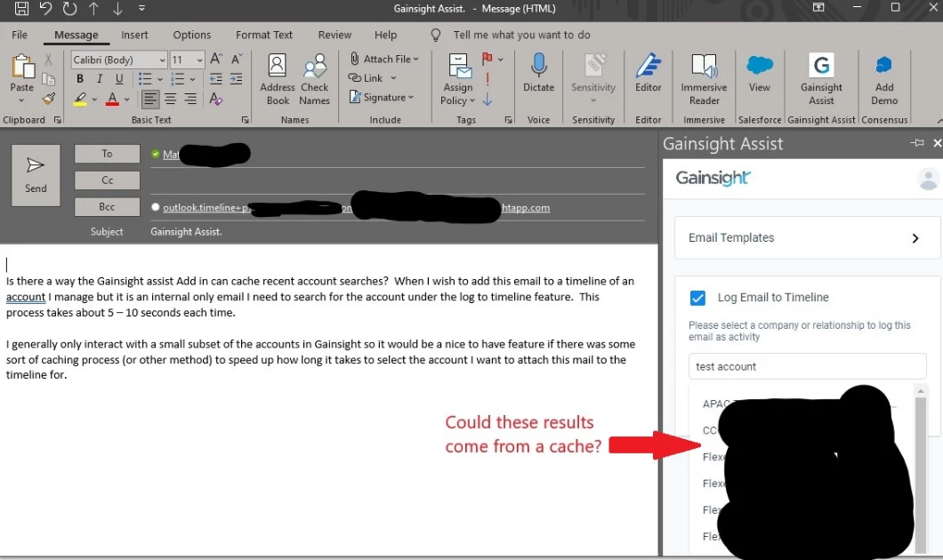943x560 pixels.
Task: Click the Format Painter brush icon
Action: (49, 100)
